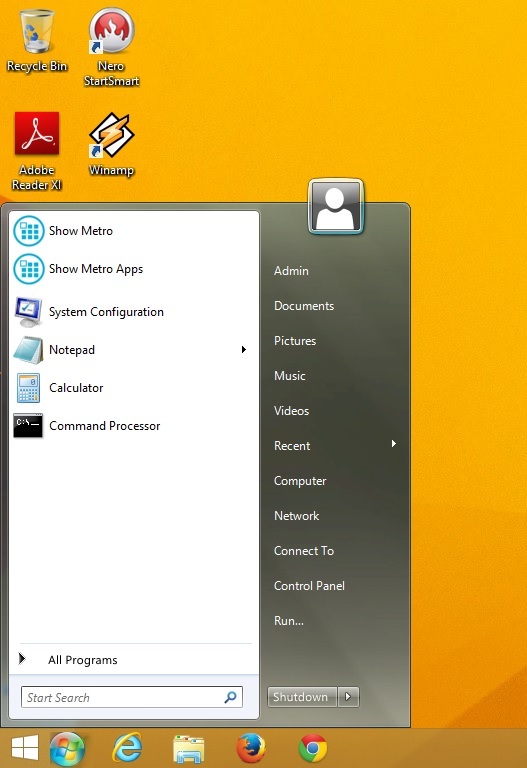
Task: Open the Documents link
Action: tap(304, 306)
